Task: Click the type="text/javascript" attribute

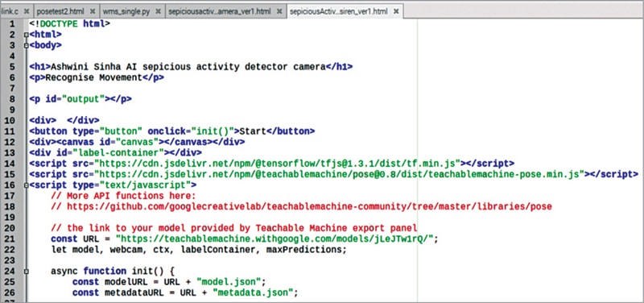Action: 131,185
